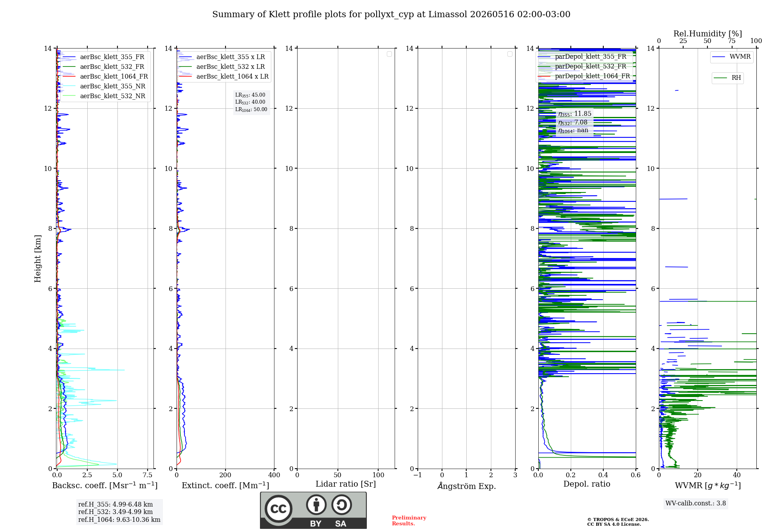Viewport: 783px width, 532px height.
Task: Click the SA share-alike circular arrow icon
Action: (341, 505)
